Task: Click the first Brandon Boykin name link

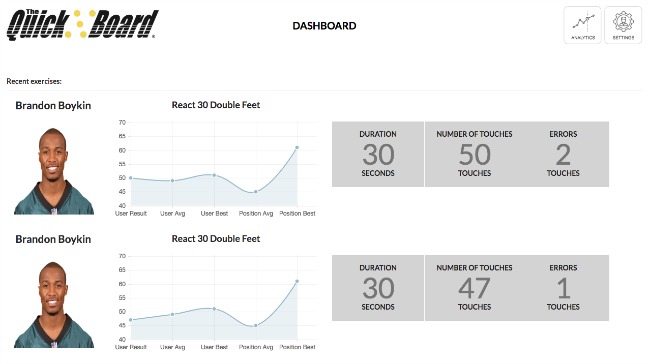Action: (53, 106)
